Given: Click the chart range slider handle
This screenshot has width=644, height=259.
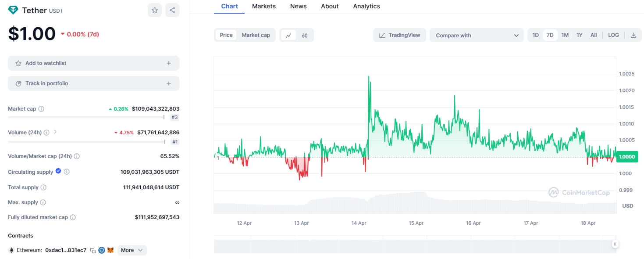Looking at the screenshot, I should click(615, 244).
